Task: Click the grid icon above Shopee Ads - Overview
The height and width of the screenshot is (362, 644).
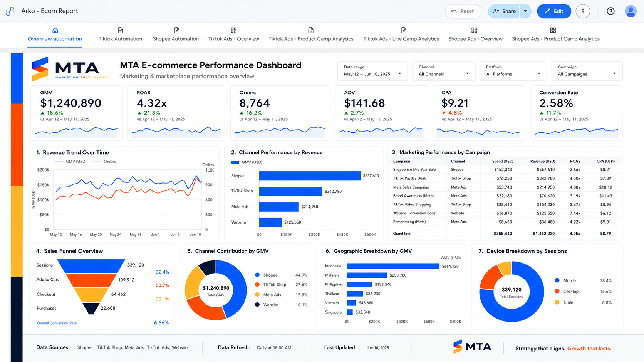Action: (474, 30)
